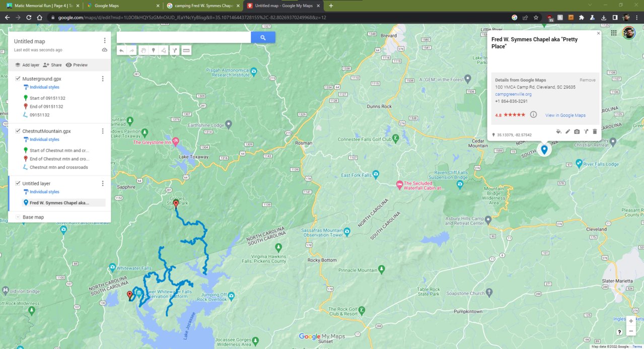Open the browser extensions puzzle icon
The height and width of the screenshot is (349, 644).
[582, 17]
